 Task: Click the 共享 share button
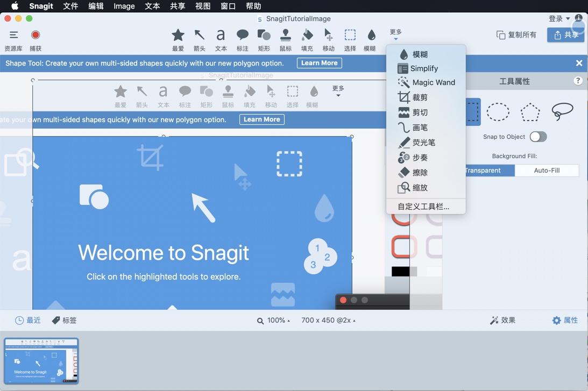click(x=566, y=35)
